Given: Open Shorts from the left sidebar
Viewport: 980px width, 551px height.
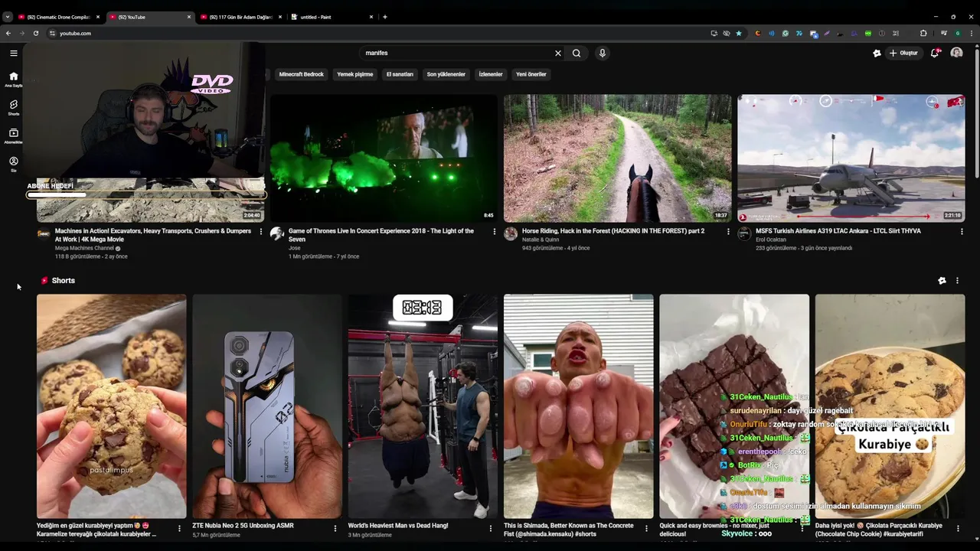Looking at the screenshot, I should pos(13,107).
